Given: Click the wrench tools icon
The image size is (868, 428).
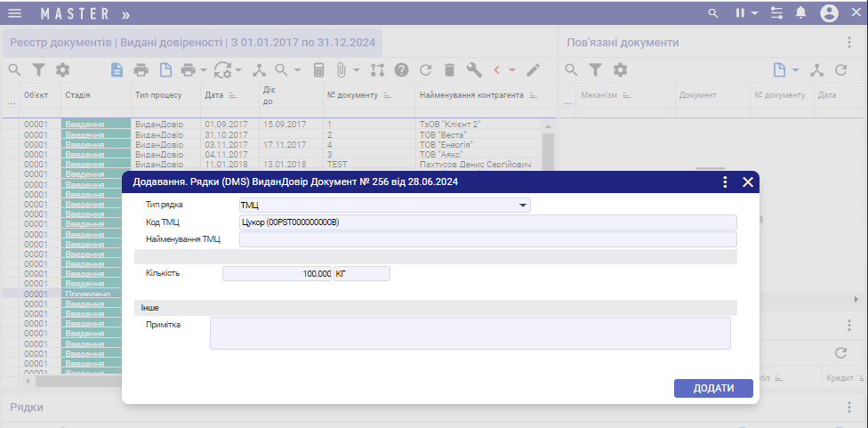Looking at the screenshot, I should tap(473, 69).
